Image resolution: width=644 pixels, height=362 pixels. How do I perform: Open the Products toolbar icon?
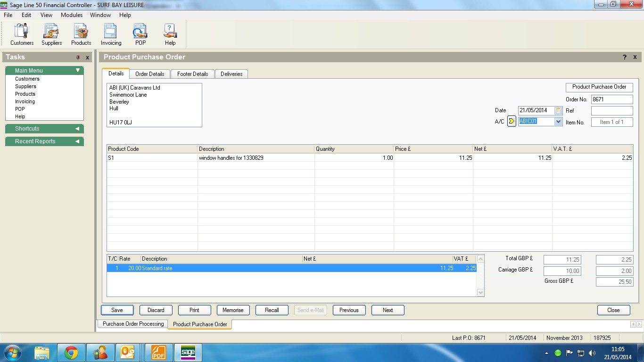[81, 34]
